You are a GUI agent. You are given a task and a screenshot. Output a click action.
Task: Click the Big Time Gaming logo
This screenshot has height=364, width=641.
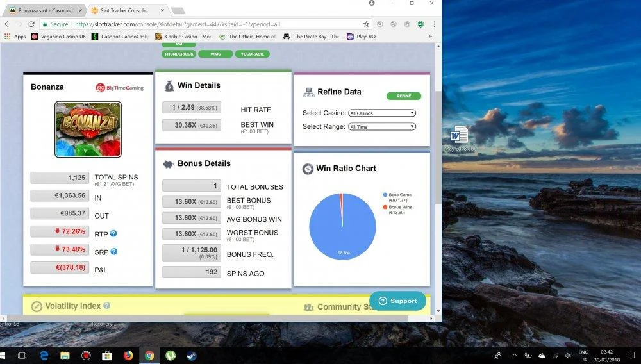pyautogui.click(x=119, y=87)
